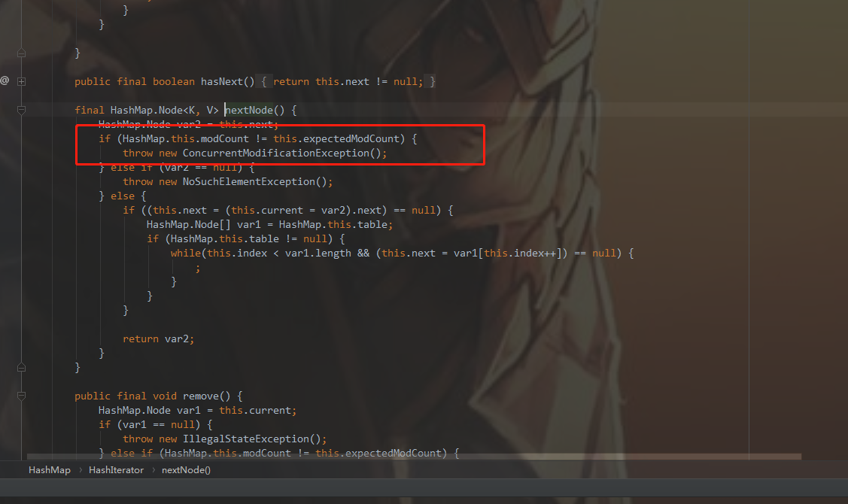Click the nextNode method name in its declaration
The image size is (848, 504).
click(x=249, y=111)
